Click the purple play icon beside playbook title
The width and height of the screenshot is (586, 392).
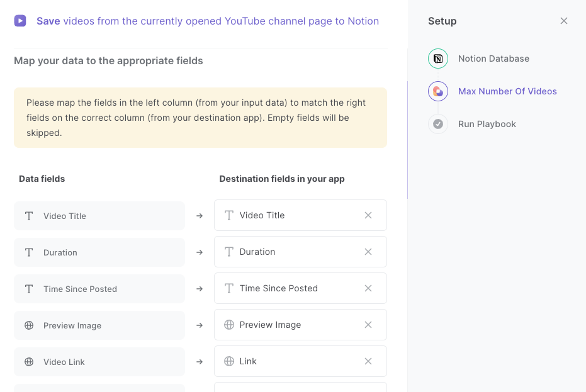coord(20,21)
